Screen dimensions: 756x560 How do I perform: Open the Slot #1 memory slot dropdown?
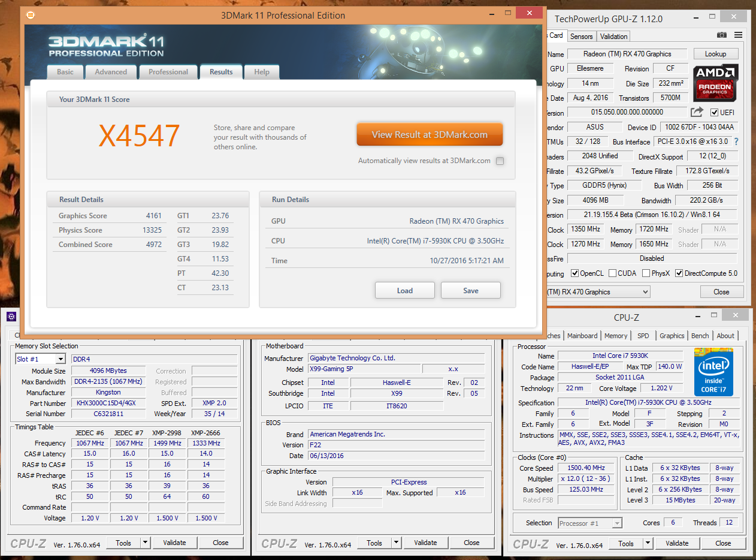(61, 359)
